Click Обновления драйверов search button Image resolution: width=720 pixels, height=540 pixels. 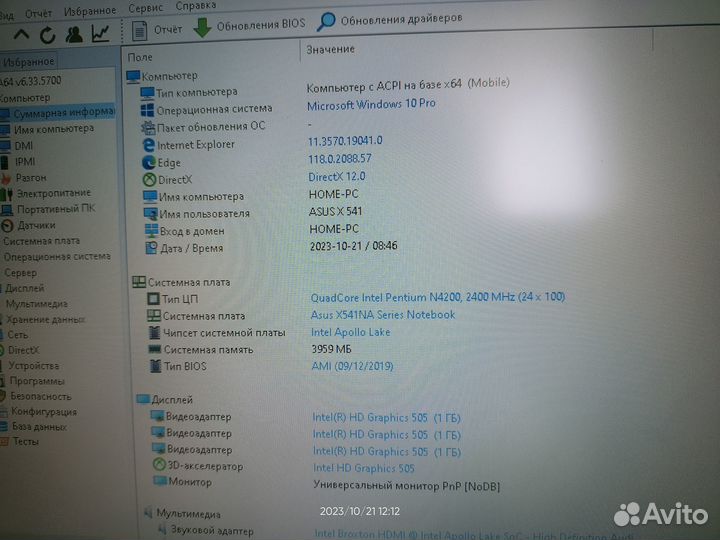point(390,20)
